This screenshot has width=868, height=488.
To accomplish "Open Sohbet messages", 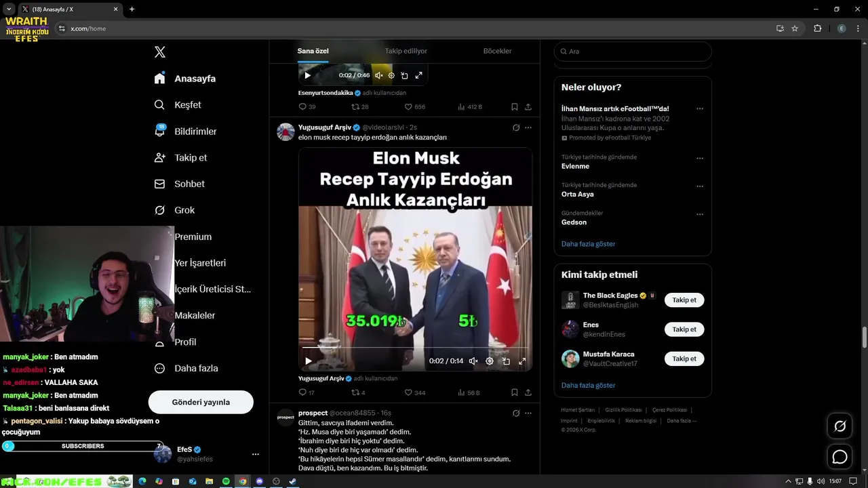I will pyautogui.click(x=179, y=184).
